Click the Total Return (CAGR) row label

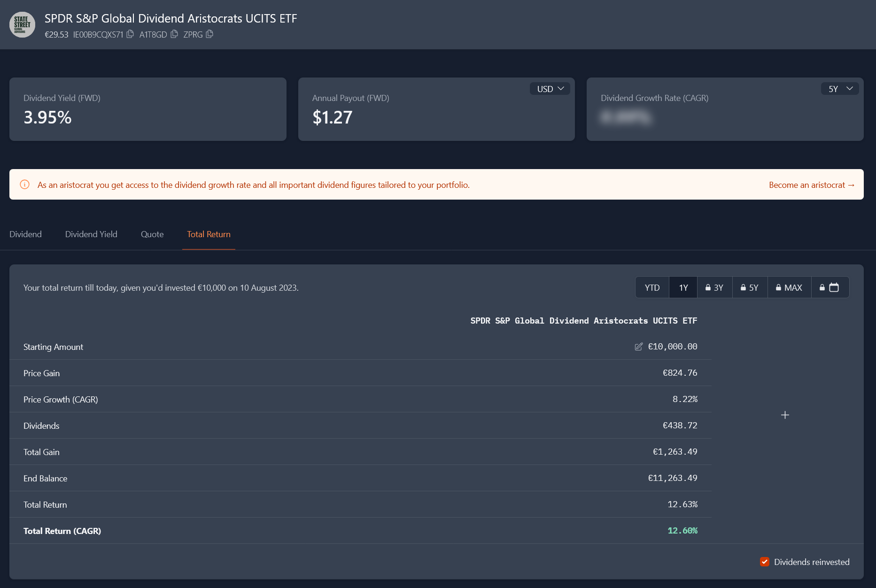(x=62, y=531)
